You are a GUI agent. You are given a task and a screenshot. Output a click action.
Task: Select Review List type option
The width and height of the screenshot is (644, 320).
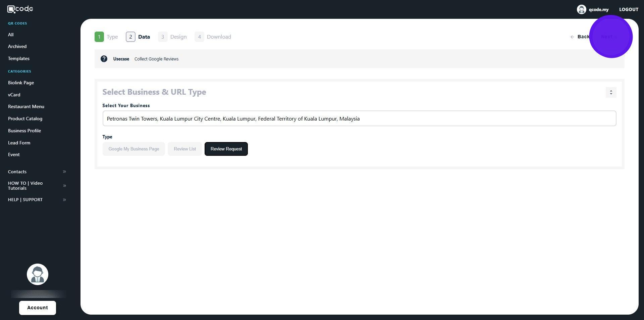point(185,149)
